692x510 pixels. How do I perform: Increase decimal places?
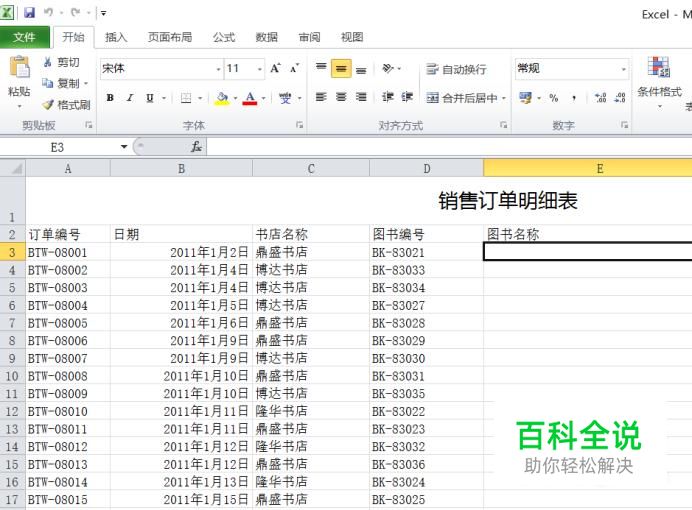pyautogui.click(x=600, y=98)
